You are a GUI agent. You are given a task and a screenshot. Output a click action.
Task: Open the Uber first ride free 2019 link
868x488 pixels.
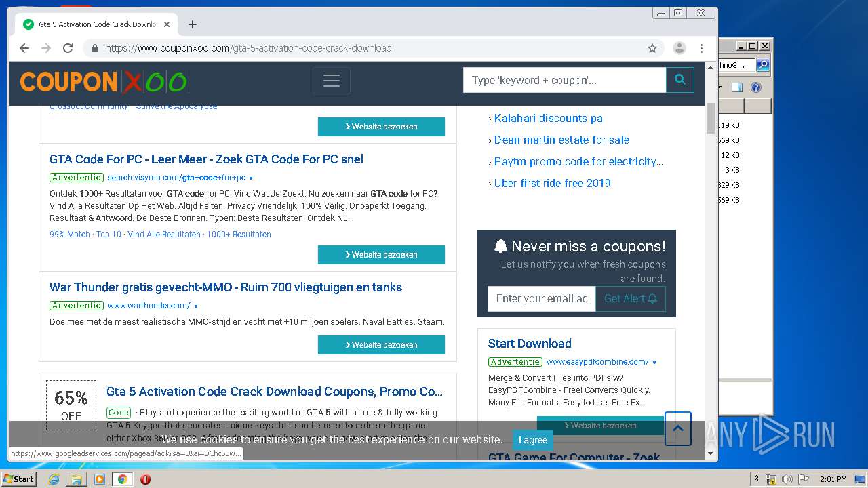tap(552, 183)
